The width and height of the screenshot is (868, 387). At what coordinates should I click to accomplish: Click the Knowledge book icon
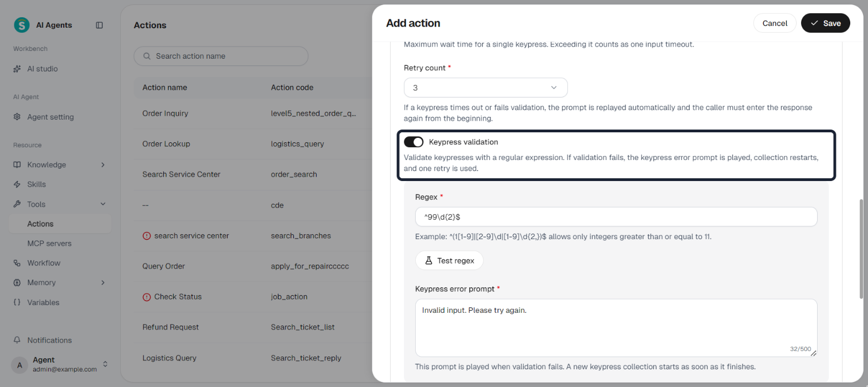pos(17,164)
